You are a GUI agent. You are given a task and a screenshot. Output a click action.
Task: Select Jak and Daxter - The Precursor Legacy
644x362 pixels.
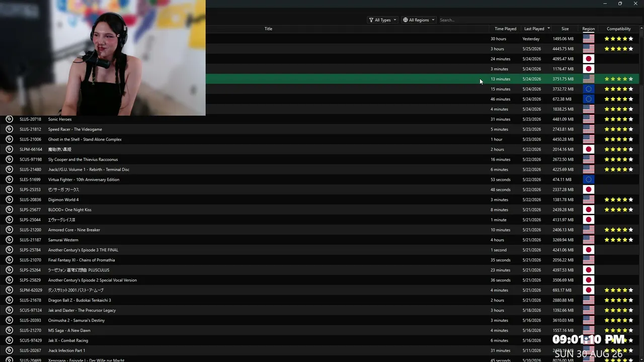82,310
